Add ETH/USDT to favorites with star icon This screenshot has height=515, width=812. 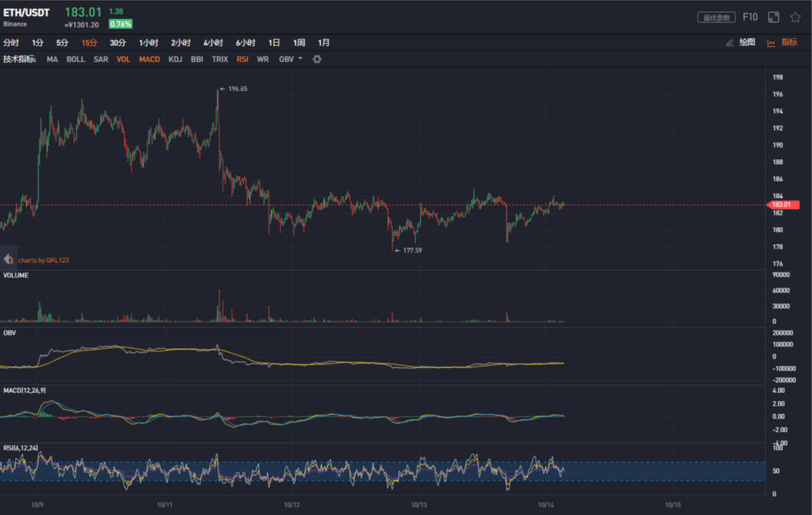[x=795, y=17]
